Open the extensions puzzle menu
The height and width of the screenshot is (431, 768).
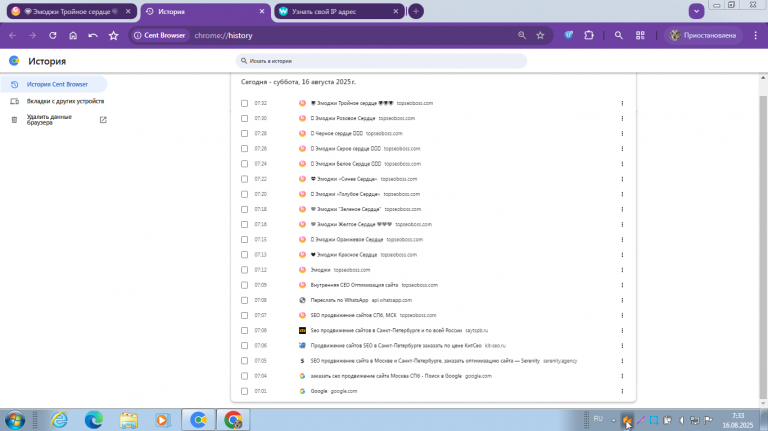click(589, 35)
